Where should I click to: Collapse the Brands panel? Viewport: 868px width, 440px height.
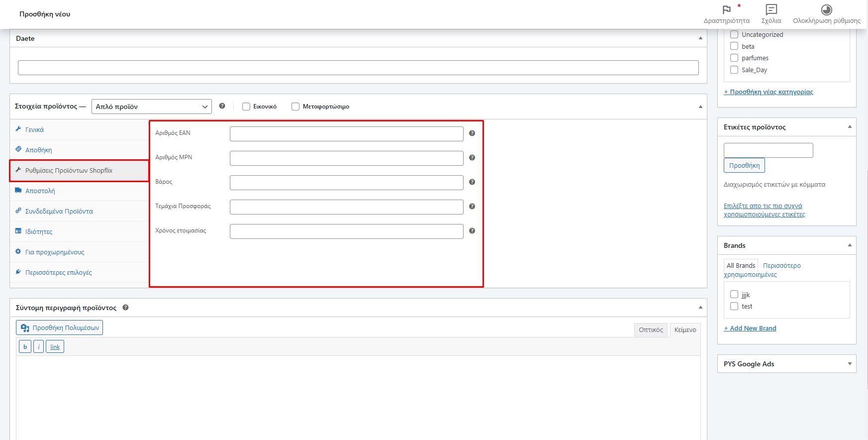850,245
